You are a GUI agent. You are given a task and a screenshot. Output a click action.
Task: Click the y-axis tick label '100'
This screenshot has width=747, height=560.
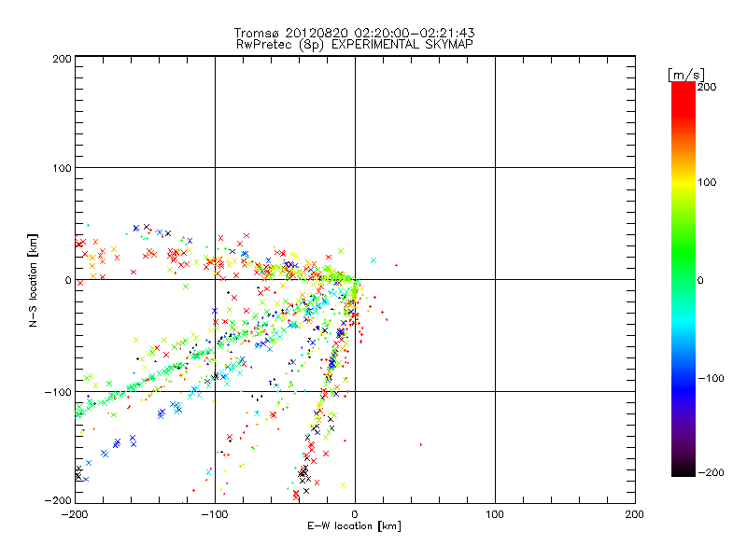tap(63, 168)
